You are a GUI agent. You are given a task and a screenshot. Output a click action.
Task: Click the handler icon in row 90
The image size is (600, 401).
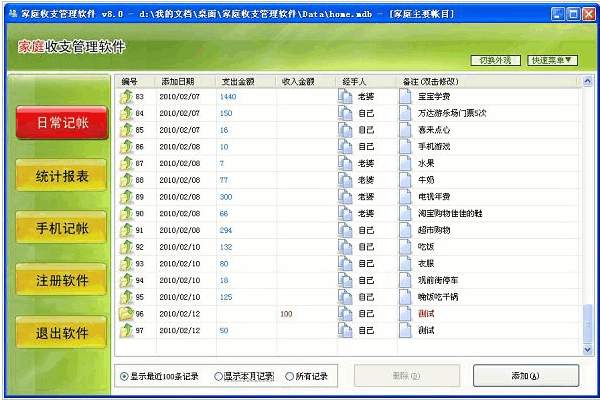345,214
